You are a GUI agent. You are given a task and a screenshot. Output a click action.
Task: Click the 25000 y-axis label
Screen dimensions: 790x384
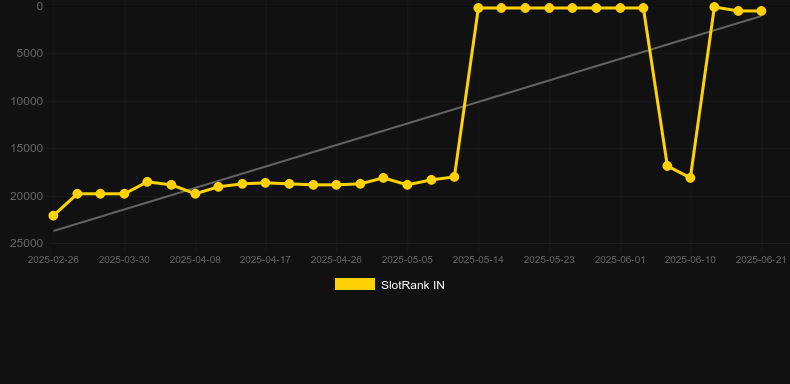coord(27,243)
